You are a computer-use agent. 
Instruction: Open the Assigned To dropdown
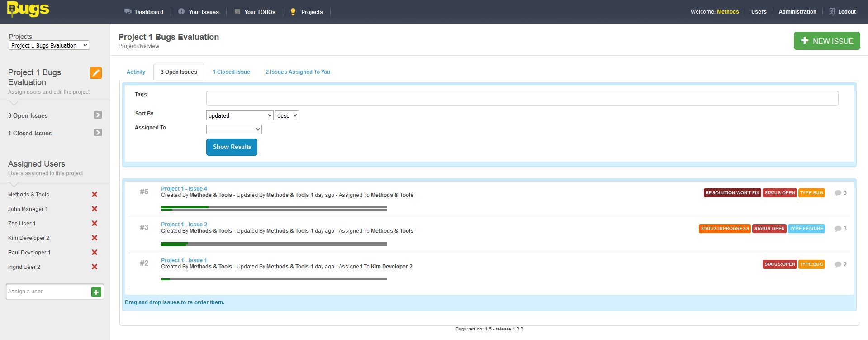click(234, 129)
